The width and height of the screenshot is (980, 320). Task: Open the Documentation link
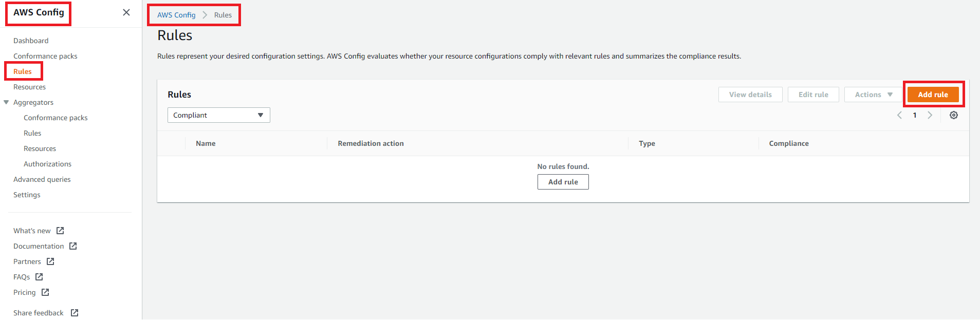(39, 246)
